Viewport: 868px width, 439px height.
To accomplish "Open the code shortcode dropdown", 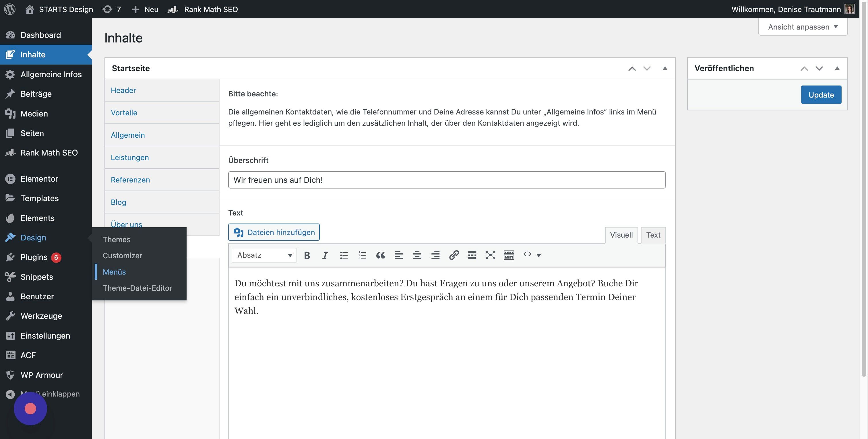I will coord(532,255).
